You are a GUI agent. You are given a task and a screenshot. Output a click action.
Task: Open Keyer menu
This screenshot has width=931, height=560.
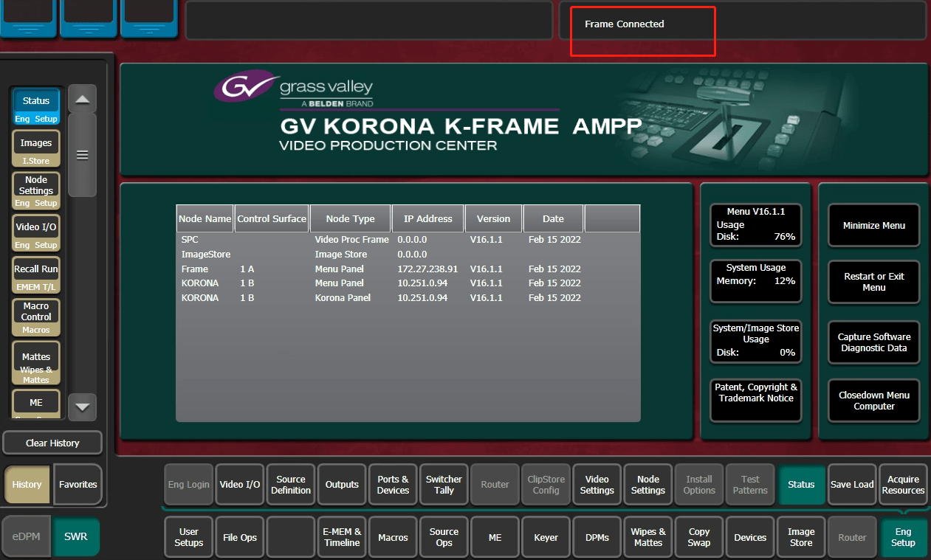(546, 537)
